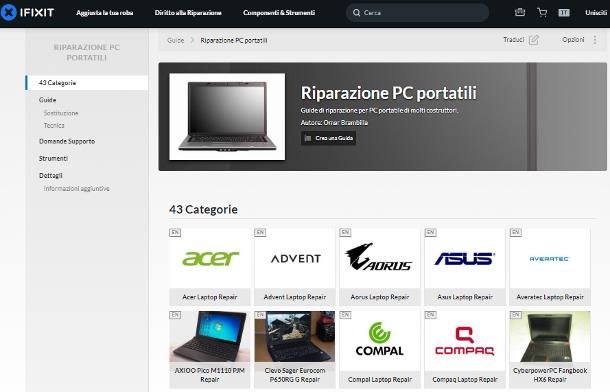This screenshot has height=392, width=610.
Task: Open the Compaq Laptop Repair category
Action: [465, 349]
